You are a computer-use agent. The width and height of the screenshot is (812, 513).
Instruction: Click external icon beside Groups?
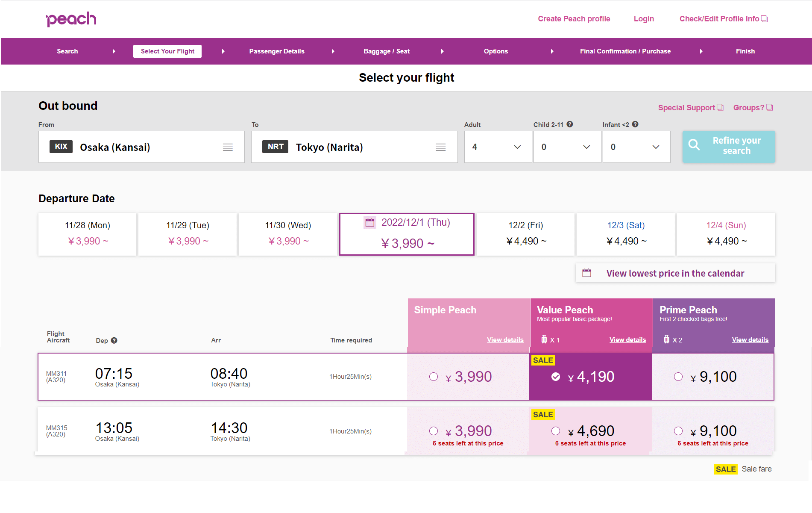(770, 107)
